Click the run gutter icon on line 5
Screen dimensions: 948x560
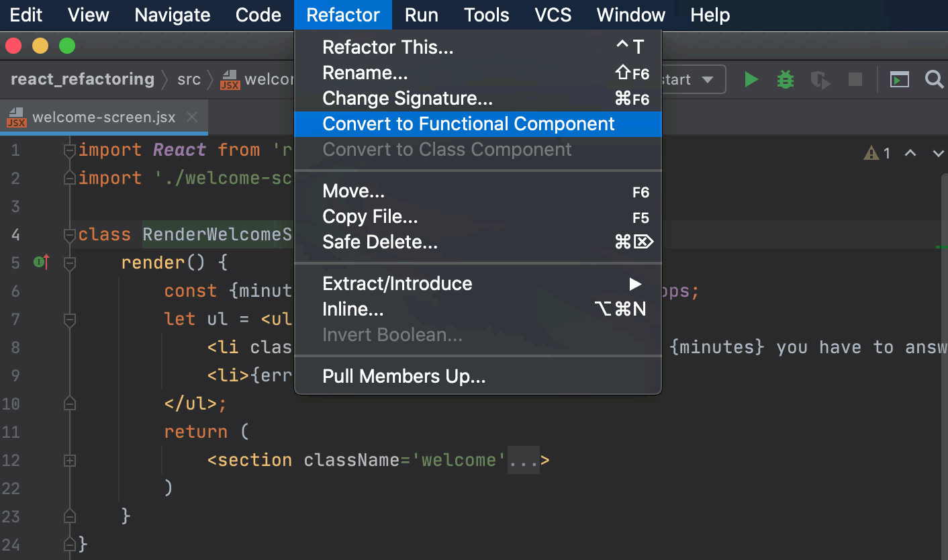40,263
